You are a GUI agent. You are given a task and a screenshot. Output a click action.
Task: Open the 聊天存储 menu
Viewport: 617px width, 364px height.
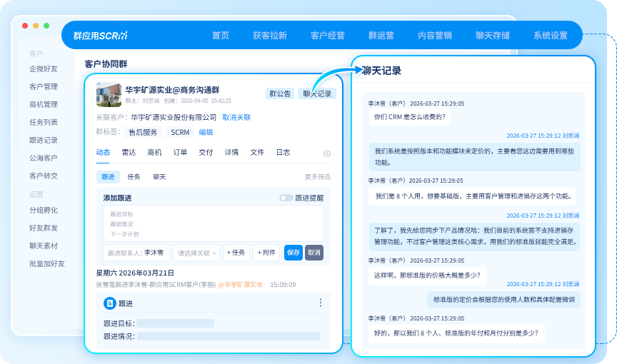point(492,36)
